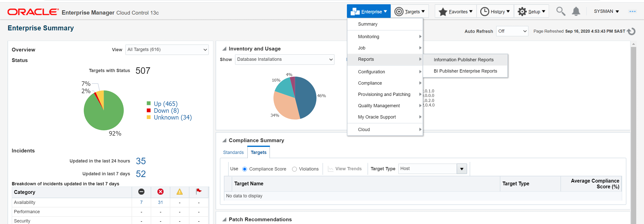Expand the Database Installations show dropdown
The image size is (644, 224).
click(x=285, y=59)
